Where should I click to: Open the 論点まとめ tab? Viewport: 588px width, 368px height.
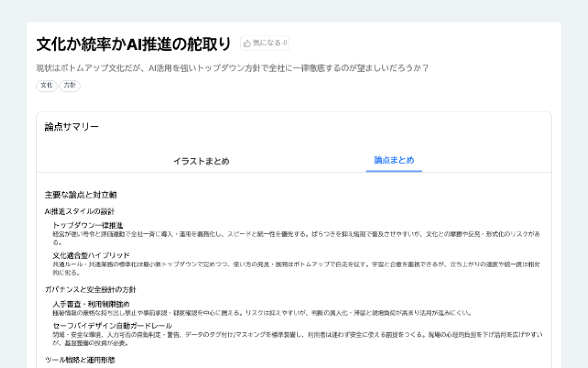point(394,161)
